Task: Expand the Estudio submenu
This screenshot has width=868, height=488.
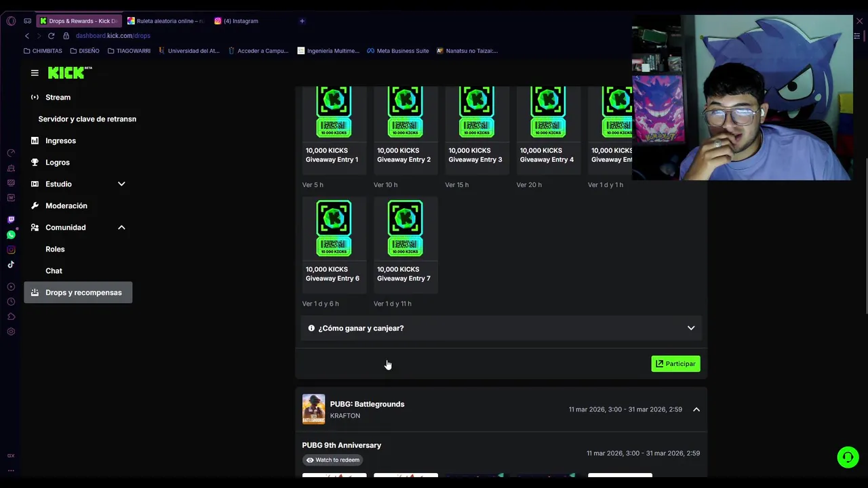Action: (121, 184)
